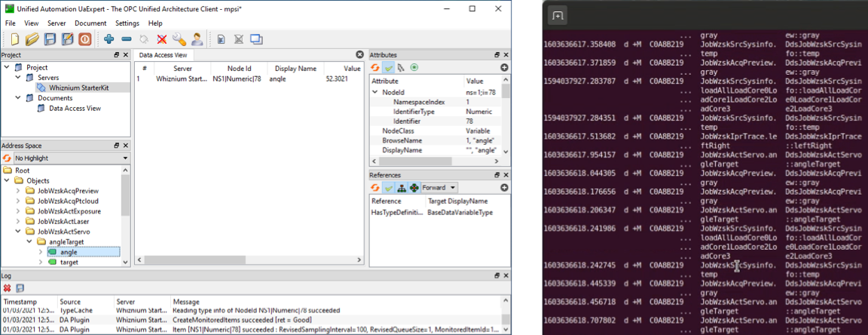Collapse the angleTarget folder node

29,242
